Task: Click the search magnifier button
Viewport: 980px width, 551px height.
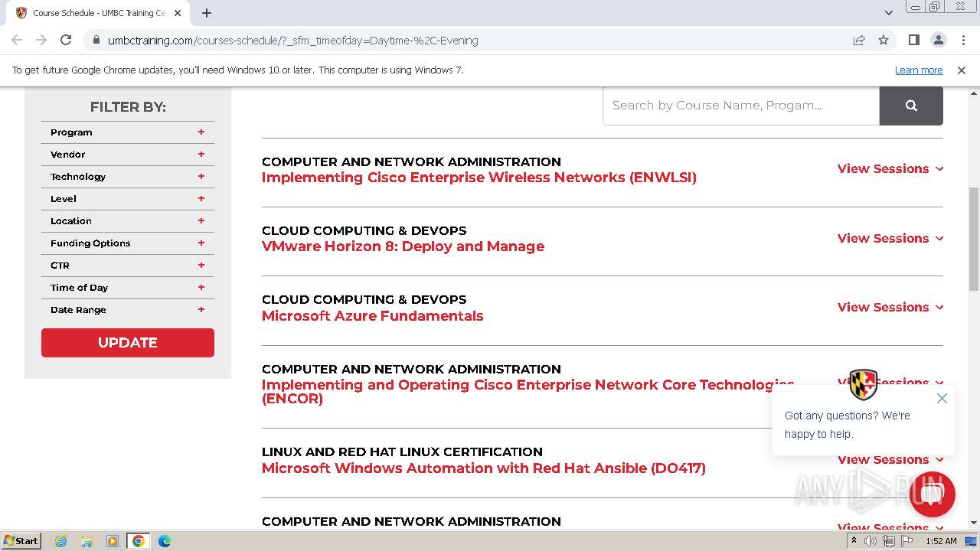Action: click(911, 106)
